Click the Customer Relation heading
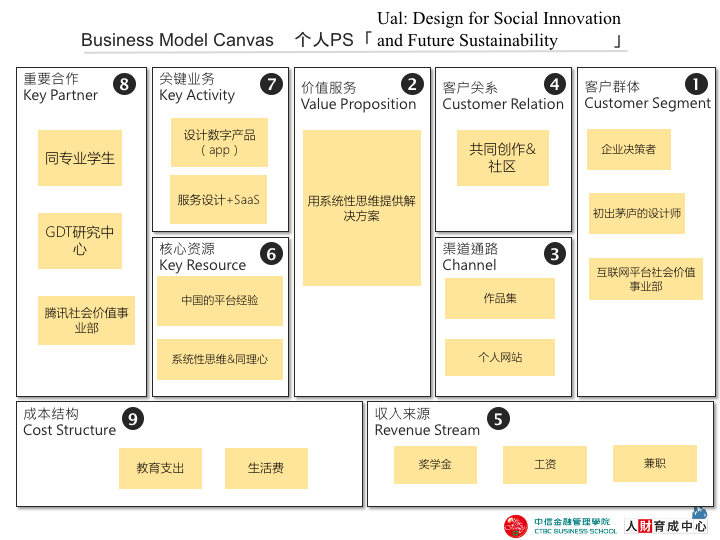Viewport: 720px width, 540px height. (503, 104)
